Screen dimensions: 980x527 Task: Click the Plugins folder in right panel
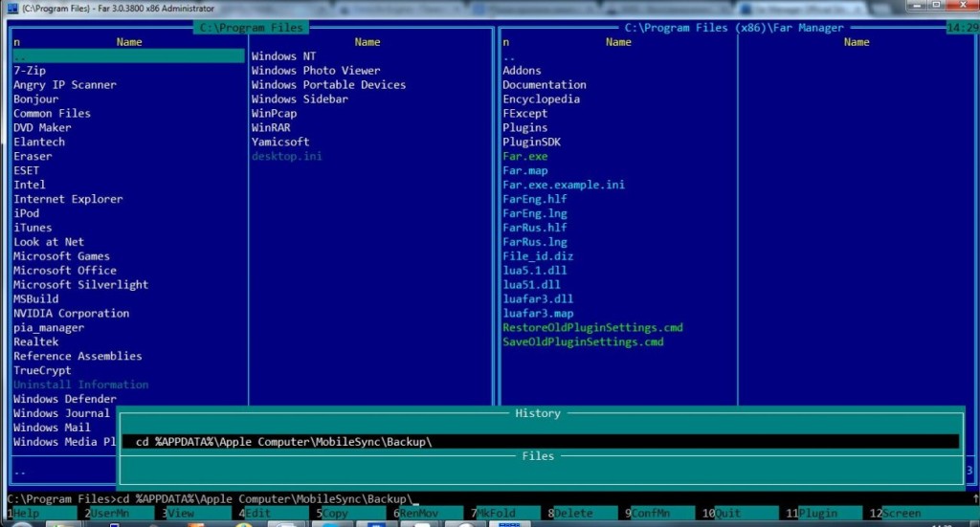click(x=525, y=128)
